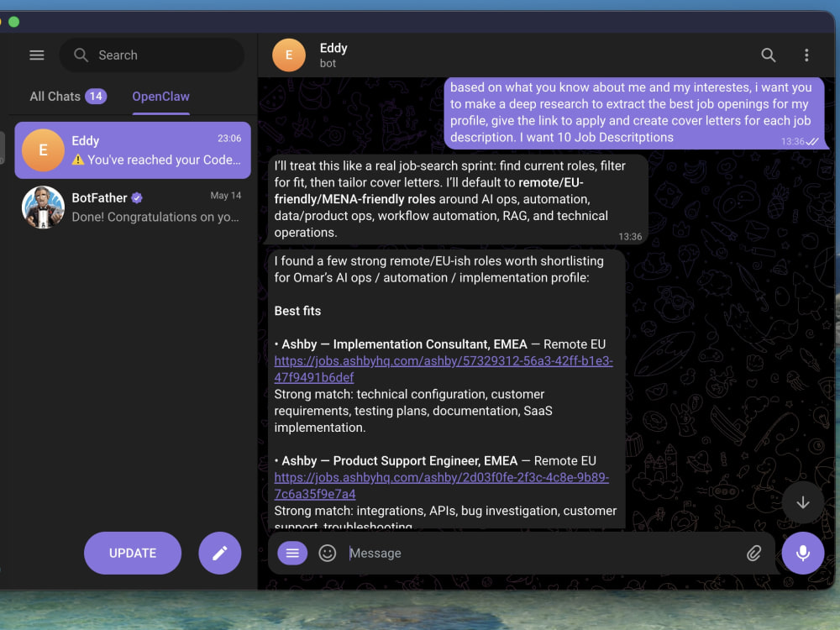
Task: Click BotFather's verified badge icon
Action: point(137,197)
